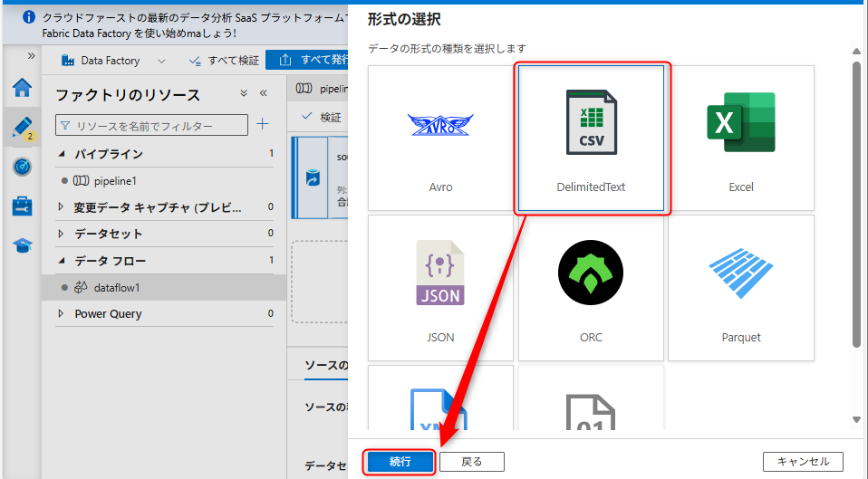Switch to the pipeline tab

pos(320,89)
